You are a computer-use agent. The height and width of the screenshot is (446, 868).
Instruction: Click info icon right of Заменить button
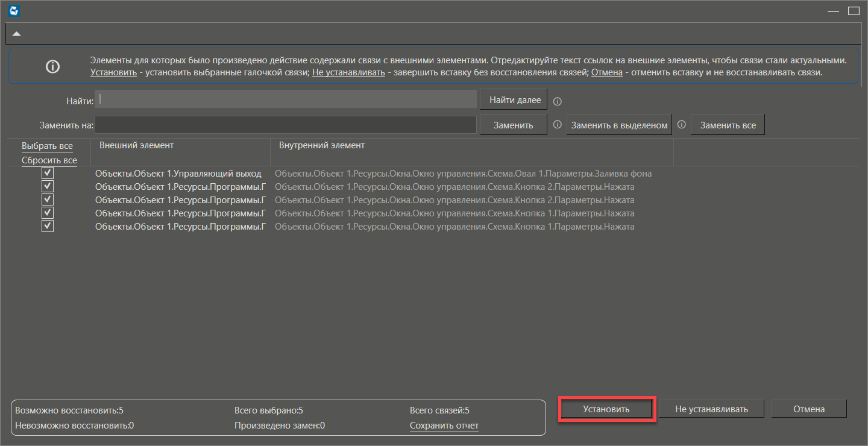click(x=558, y=125)
